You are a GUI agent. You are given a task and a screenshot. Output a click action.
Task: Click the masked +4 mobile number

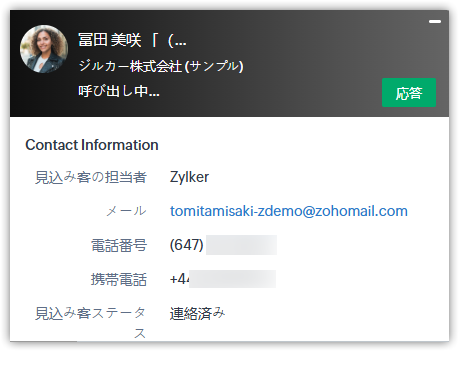[223, 279]
